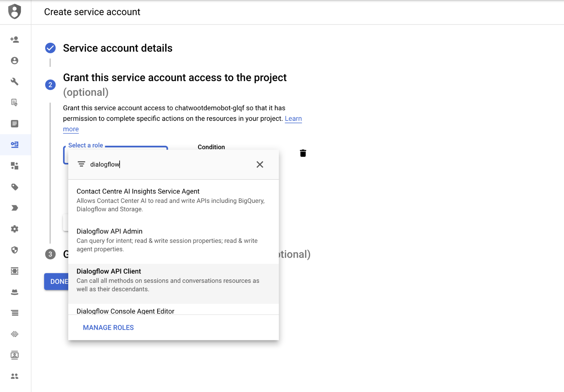This screenshot has height=392, width=564.
Task: Click the filter icon beside the dialogflow text
Action: [x=81, y=164]
